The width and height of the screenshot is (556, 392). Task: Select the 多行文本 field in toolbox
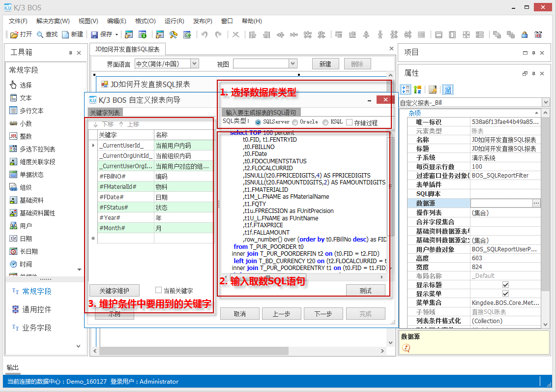(27, 111)
